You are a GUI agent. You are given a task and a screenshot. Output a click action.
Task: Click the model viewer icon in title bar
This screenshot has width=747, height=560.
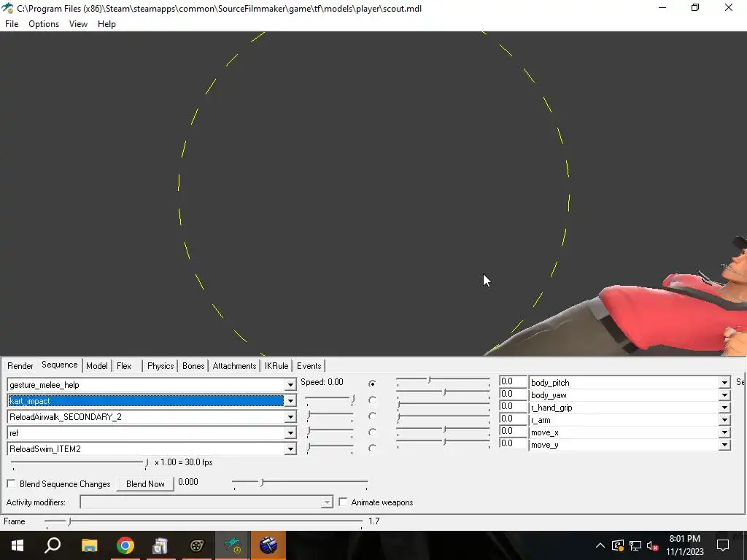coord(7,8)
